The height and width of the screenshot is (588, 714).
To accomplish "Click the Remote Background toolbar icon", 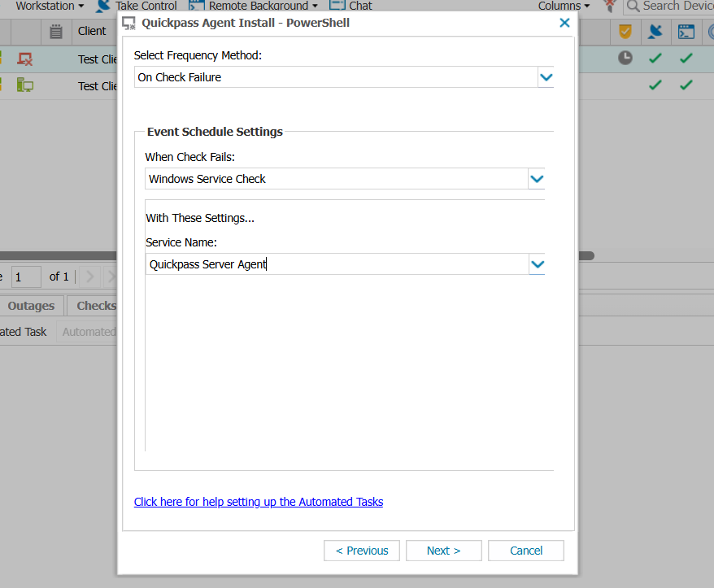I will [x=196, y=6].
